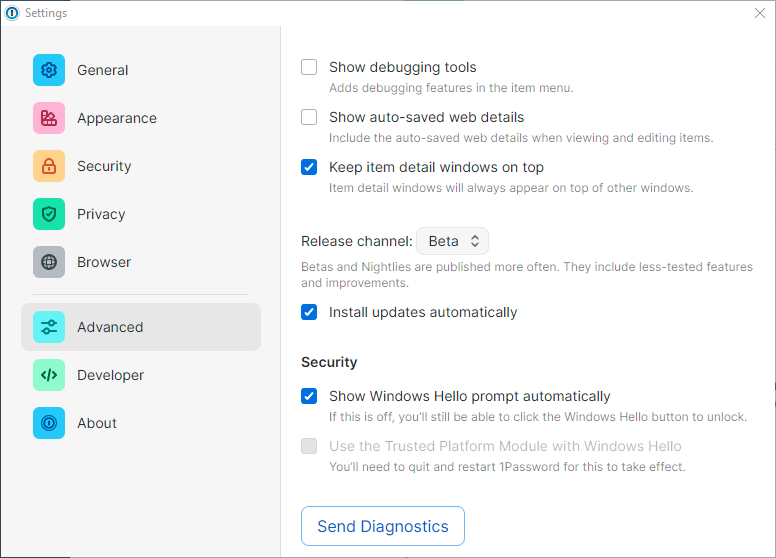
Task: Disable Install updates automatically
Action: 310,312
